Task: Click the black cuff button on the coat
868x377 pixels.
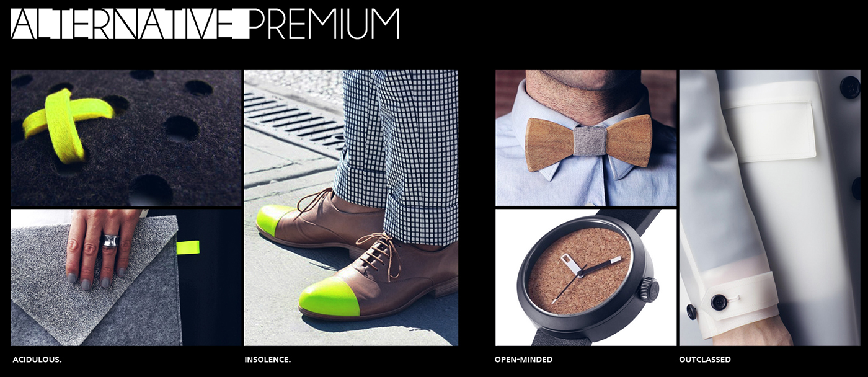Action: pos(719,302)
